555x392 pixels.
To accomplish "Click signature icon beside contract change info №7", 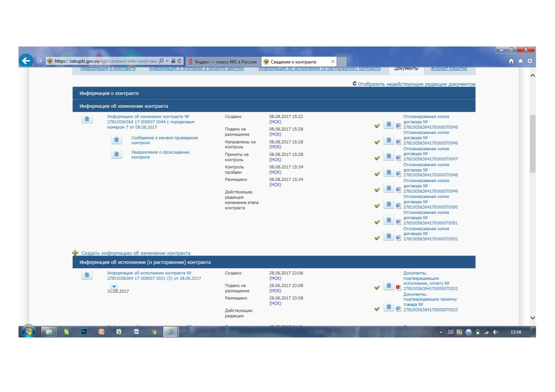I will tap(87, 119).
